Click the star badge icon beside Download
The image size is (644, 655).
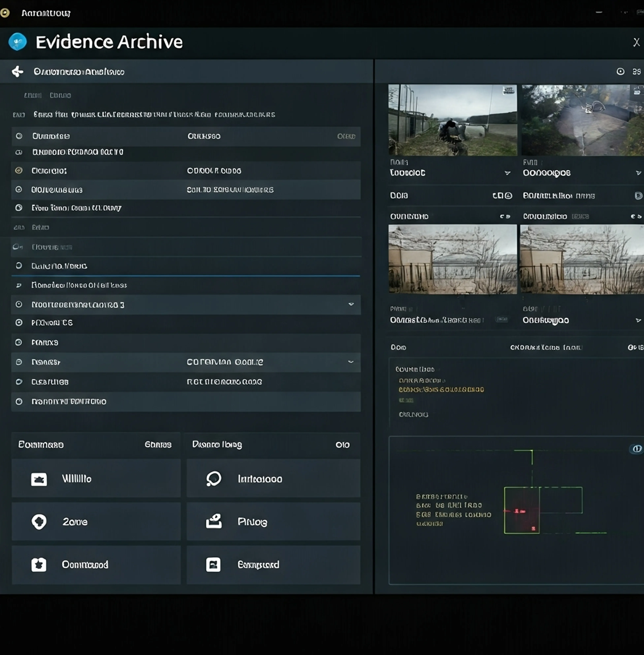point(39,565)
